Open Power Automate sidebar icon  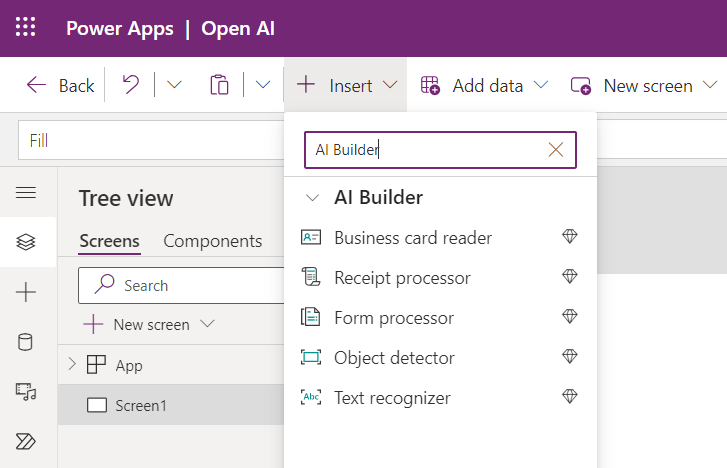coord(26,442)
